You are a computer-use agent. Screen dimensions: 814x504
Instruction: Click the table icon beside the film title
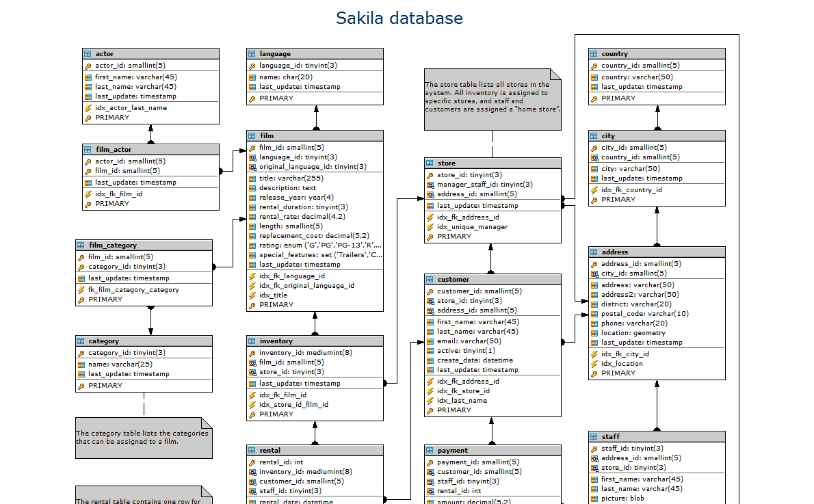coord(252,136)
